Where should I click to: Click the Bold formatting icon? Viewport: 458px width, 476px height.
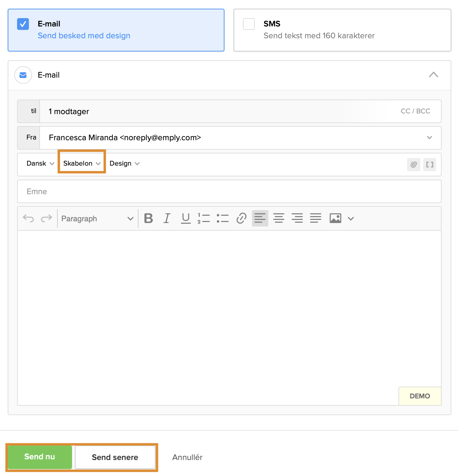[x=149, y=219]
